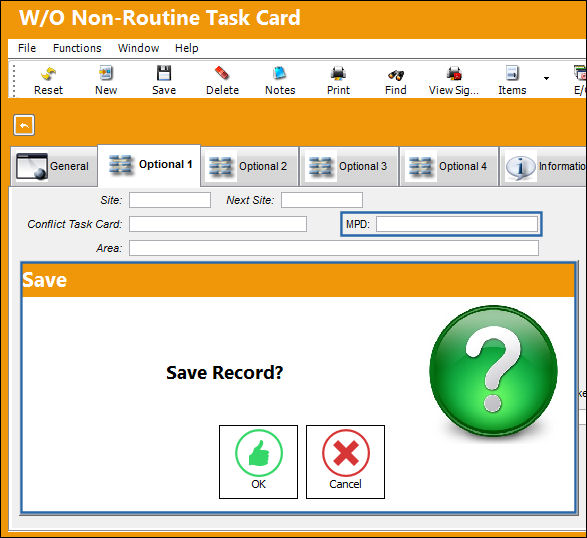The width and height of the screenshot is (587, 538).
Task: Click the green question mark icon
Action: 493,371
